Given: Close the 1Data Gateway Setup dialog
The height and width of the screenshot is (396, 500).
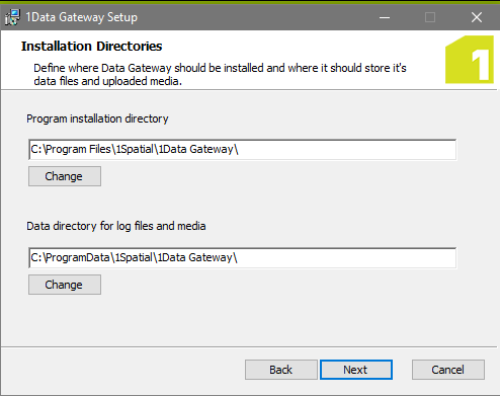Looking at the screenshot, I should 477,17.
